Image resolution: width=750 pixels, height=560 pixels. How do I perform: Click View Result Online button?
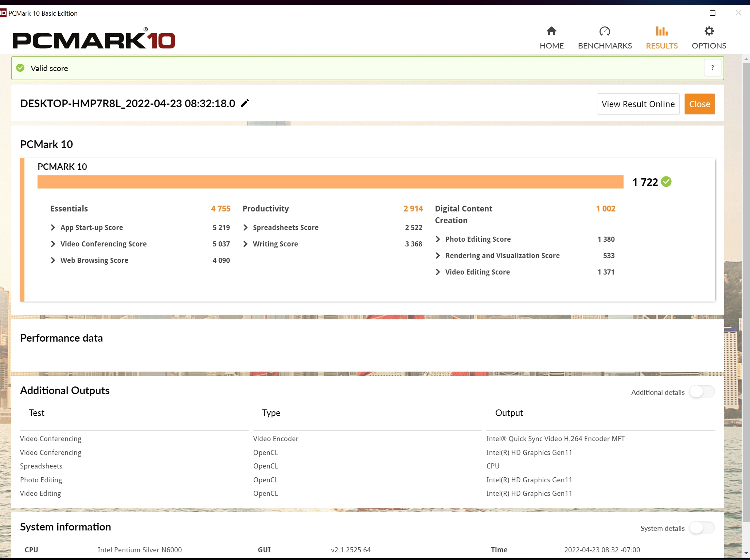tap(638, 104)
